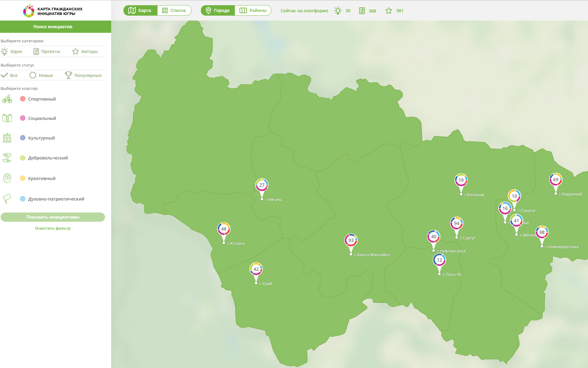588x368 pixels.
Task: Open the Нефтеюганск marker with 40
Action: click(x=434, y=237)
